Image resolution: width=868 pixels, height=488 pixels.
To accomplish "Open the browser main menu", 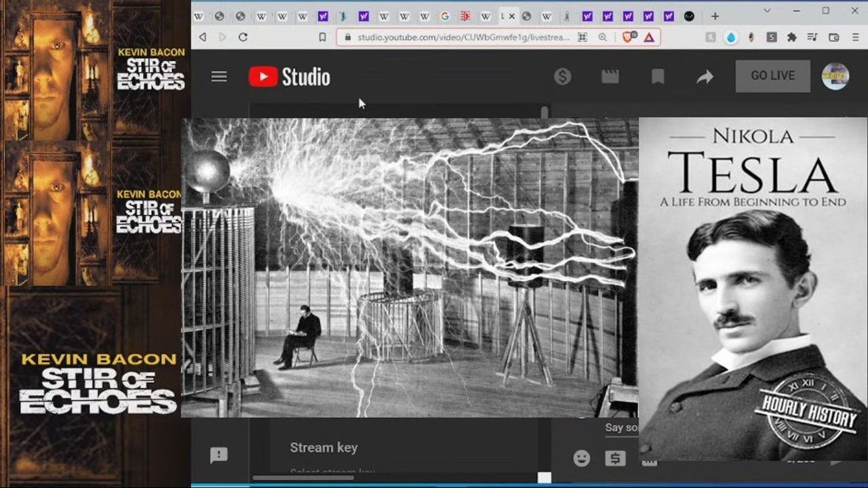I will pyautogui.click(x=854, y=37).
